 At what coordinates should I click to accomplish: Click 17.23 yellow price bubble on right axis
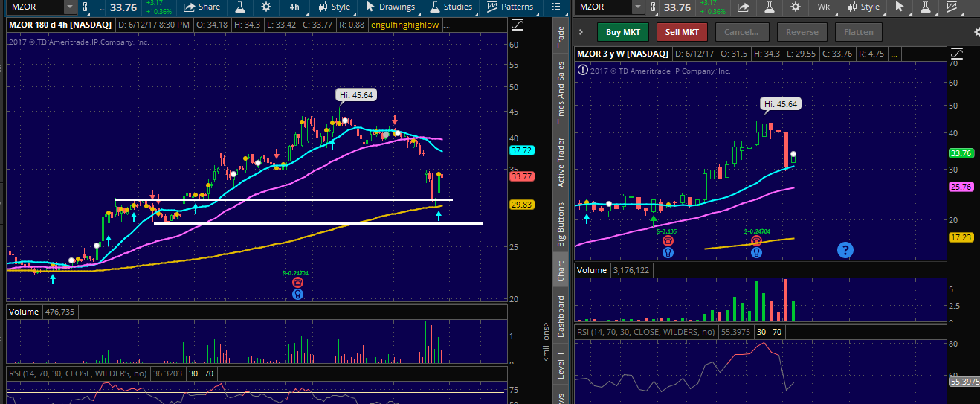point(961,237)
